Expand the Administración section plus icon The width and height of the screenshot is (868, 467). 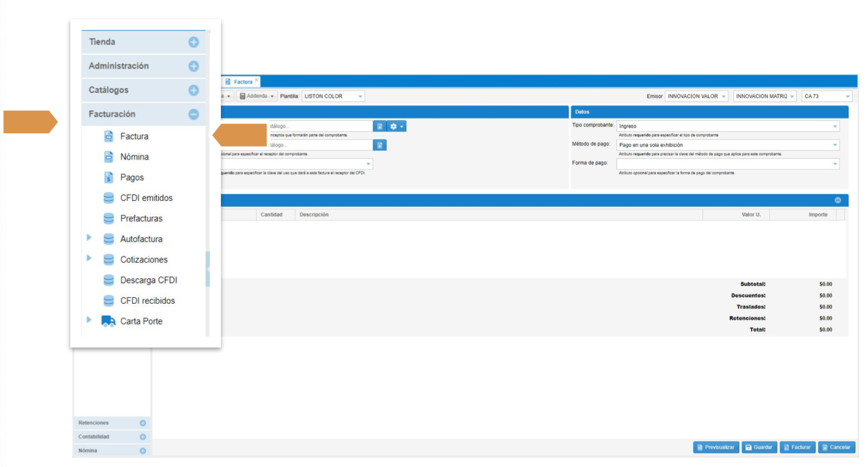coord(193,67)
